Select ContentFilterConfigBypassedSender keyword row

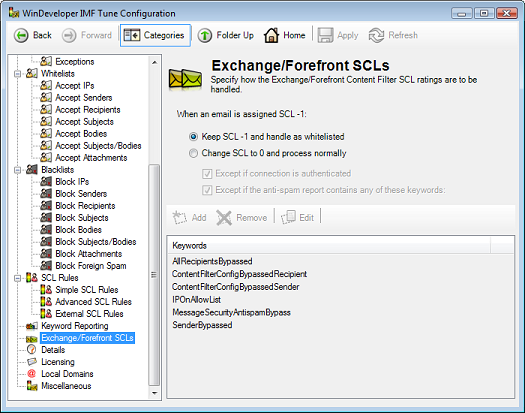click(x=235, y=287)
